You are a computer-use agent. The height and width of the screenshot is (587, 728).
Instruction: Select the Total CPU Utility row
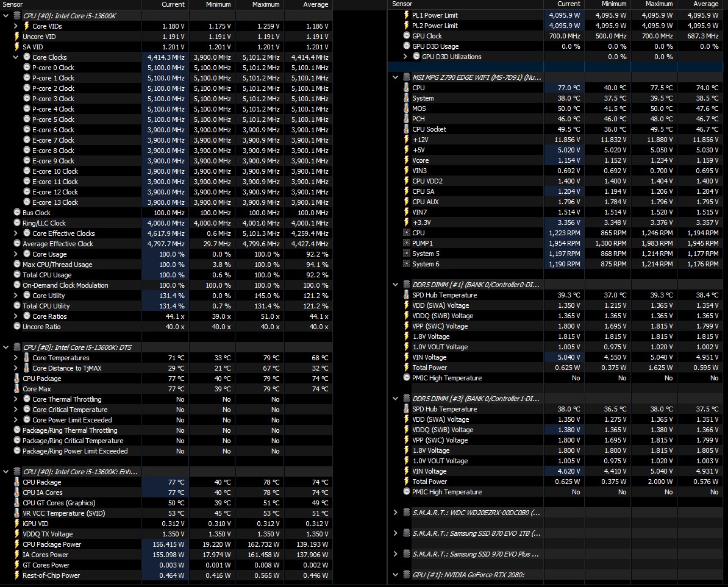point(166,306)
